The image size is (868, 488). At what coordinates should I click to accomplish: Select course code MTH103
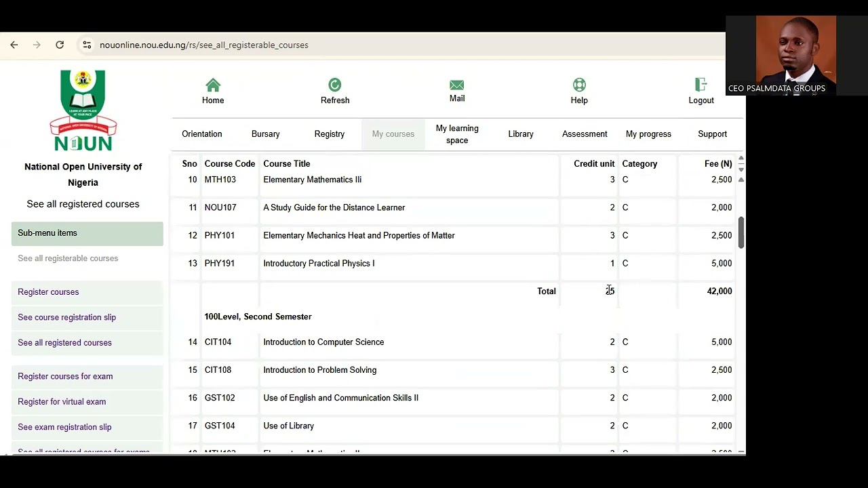click(220, 180)
